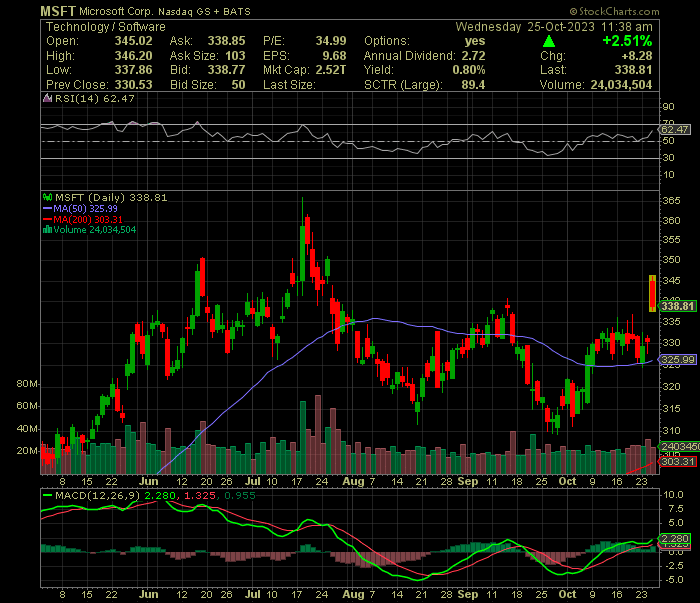Click the date Wednesday 25-Oct-2023
Image resolution: width=700 pixels, height=603 pixels.
click(x=525, y=27)
